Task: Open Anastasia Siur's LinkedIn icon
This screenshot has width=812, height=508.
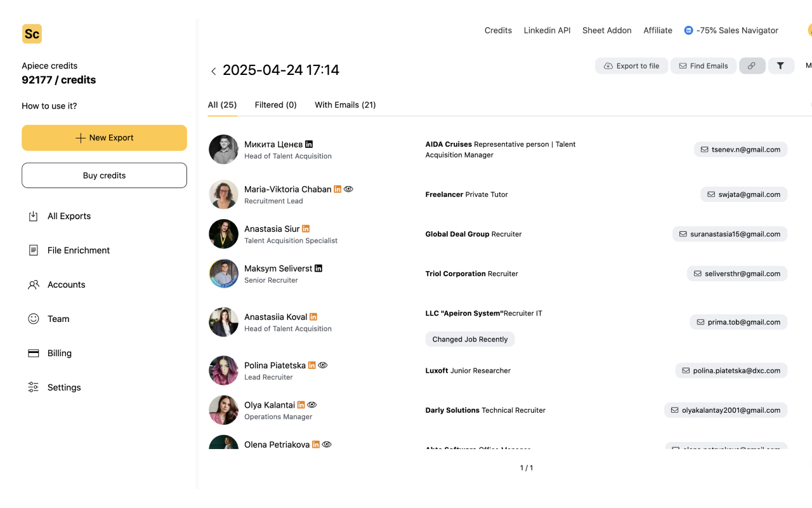Action: tap(306, 229)
